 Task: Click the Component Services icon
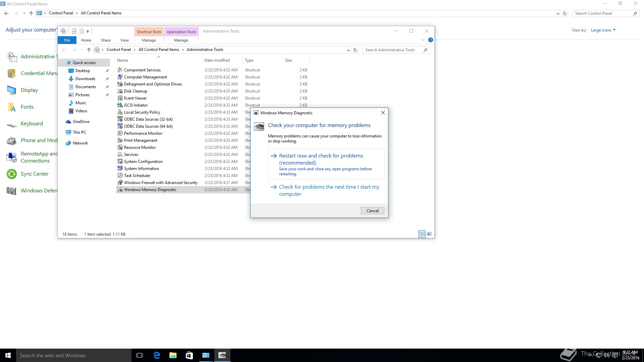(x=120, y=70)
